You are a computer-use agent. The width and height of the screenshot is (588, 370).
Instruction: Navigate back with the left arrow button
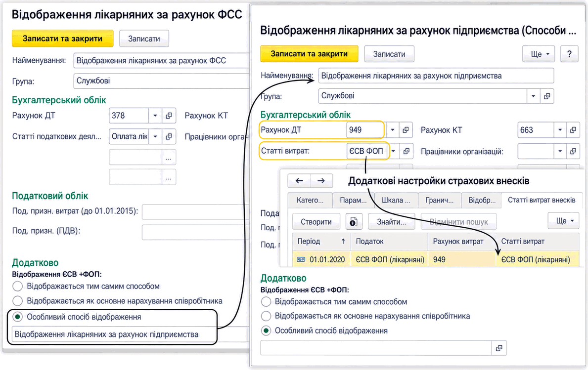click(x=299, y=181)
